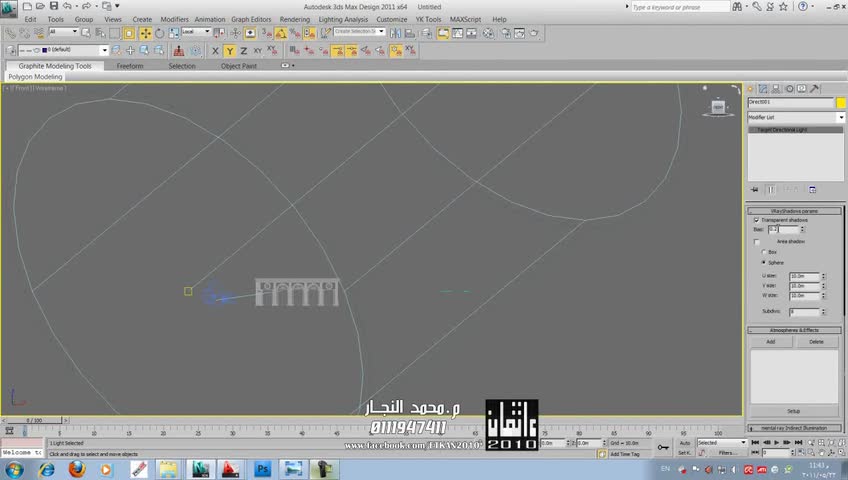
Task: Collapse the VRayShadows params rollout
Action: pyautogui.click(x=794, y=211)
